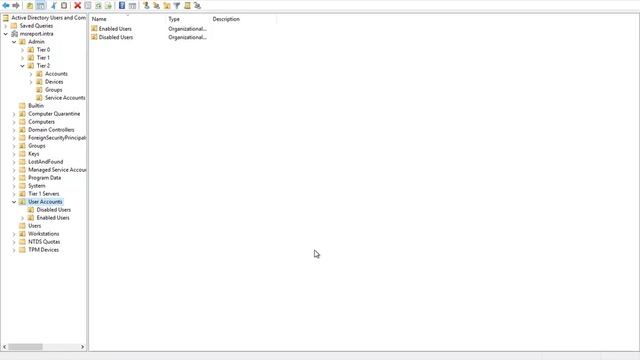
Task: Select Disabled Users in the tree
Action: (x=53, y=210)
